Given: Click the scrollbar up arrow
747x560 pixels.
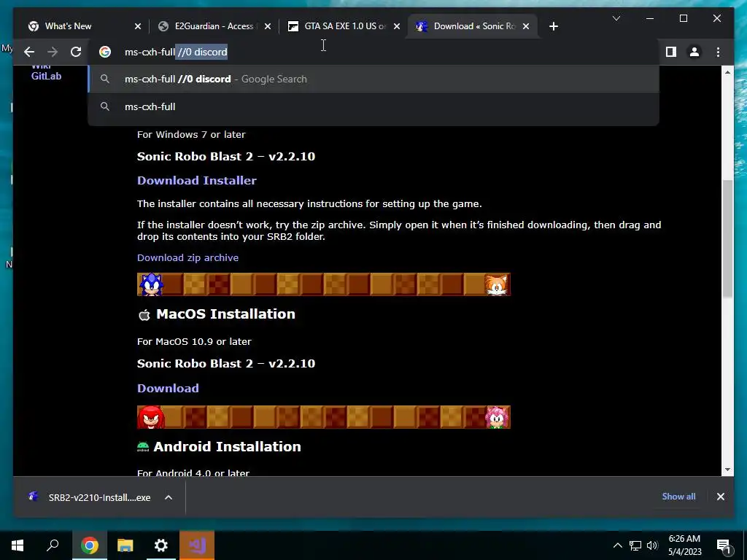Looking at the screenshot, I should click(727, 72).
